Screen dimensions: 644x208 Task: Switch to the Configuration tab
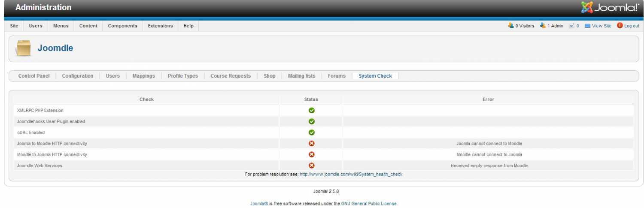77,76
